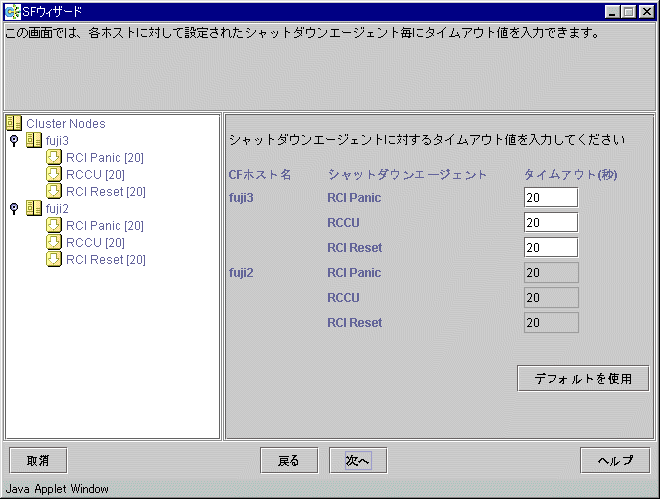The image size is (660, 499).
Task: Click the 次へ next button
Action: (x=358, y=461)
